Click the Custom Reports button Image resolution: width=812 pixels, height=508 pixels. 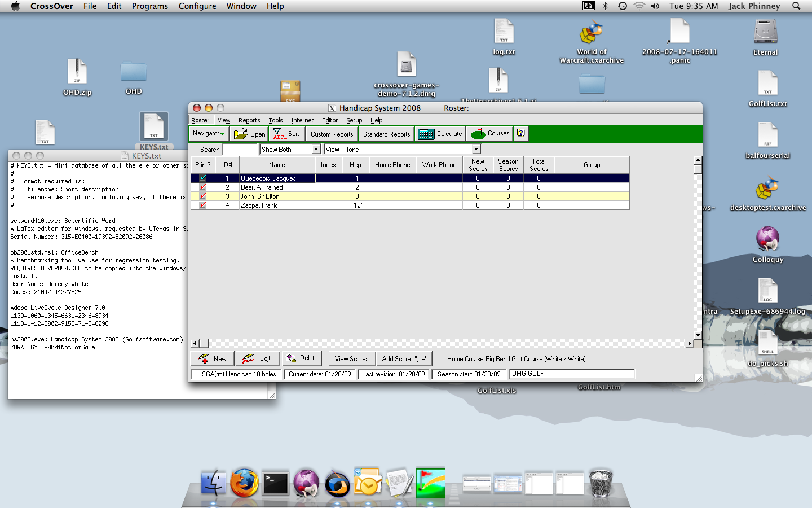click(x=332, y=134)
